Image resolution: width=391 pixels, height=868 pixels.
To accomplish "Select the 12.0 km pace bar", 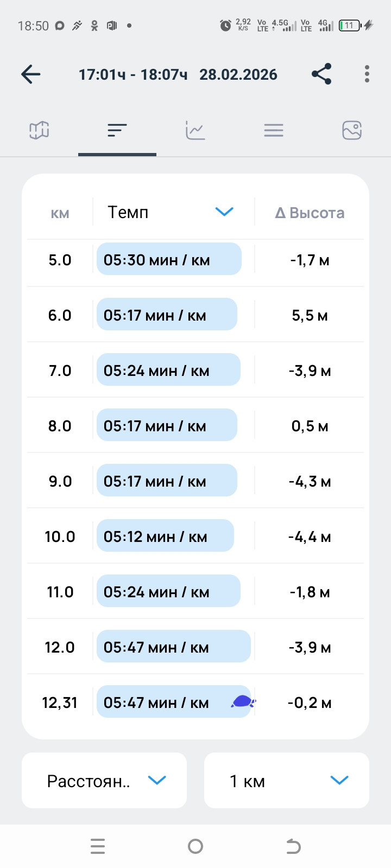I will (x=174, y=647).
